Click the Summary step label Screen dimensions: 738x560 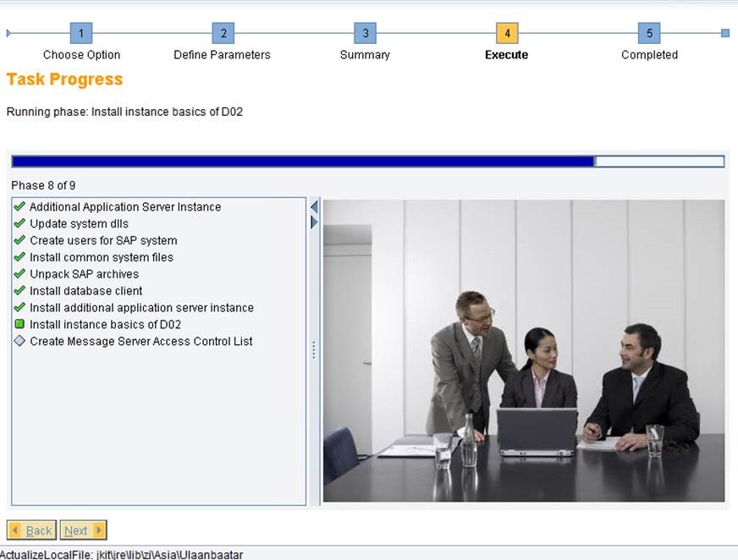pos(365,55)
